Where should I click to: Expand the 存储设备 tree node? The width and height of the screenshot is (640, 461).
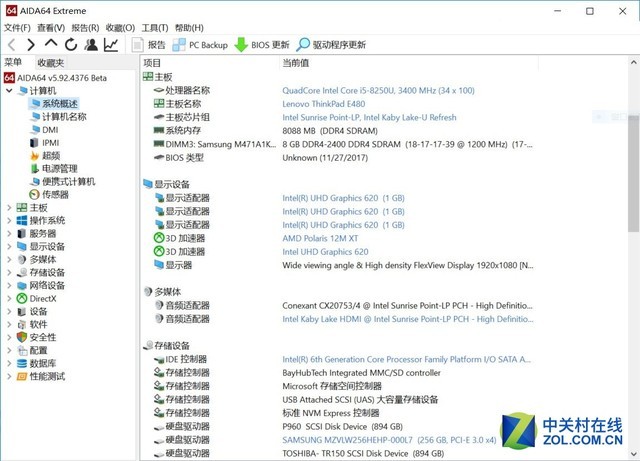click(x=9, y=272)
